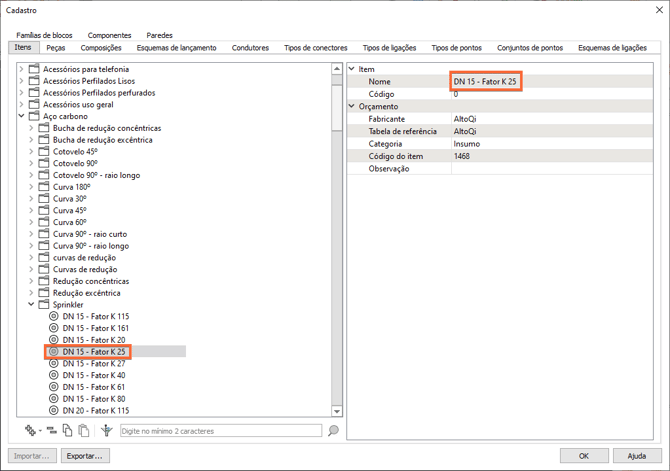Screen dimensions: 670x471
Task: Click the magnifying glass search icon
Action: pyautogui.click(x=333, y=431)
